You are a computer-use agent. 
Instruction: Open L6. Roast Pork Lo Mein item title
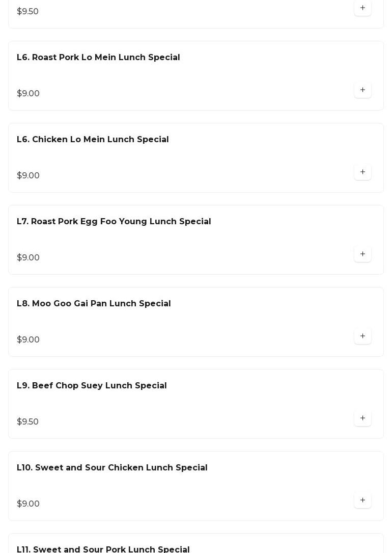pyautogui.click(x=98, y=58)
